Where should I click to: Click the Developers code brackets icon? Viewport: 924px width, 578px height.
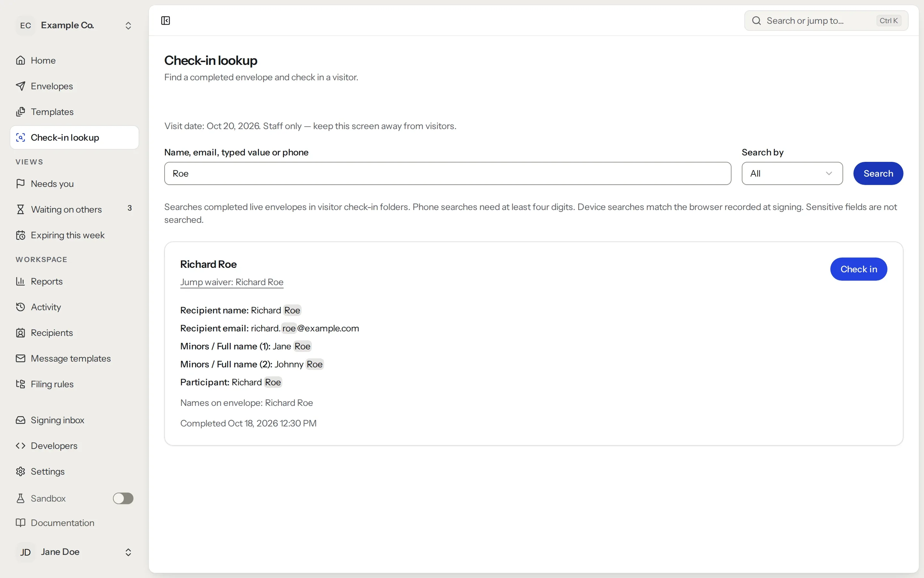point(21,446)
